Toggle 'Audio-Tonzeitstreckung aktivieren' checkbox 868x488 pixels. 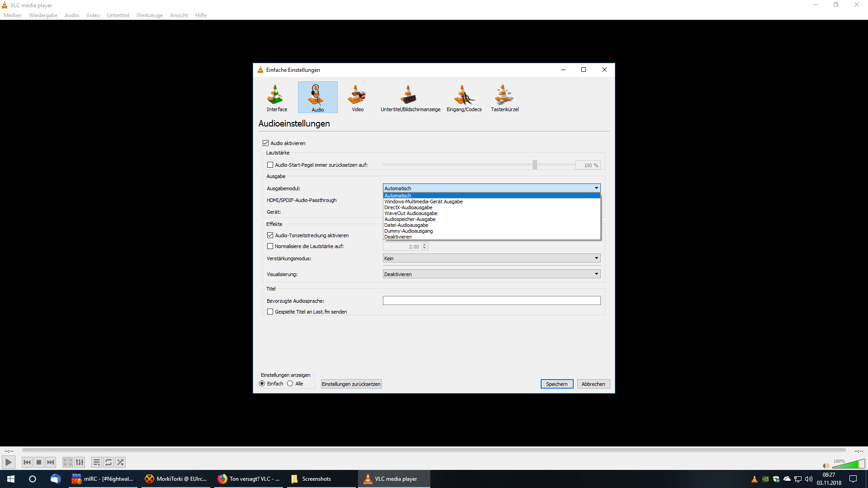coord(270,235)
